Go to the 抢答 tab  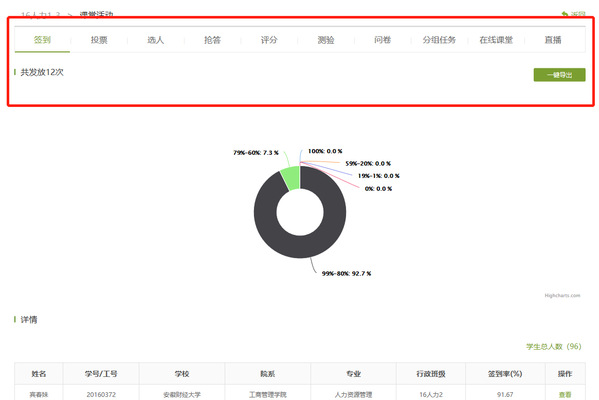(x=212, y=40)
